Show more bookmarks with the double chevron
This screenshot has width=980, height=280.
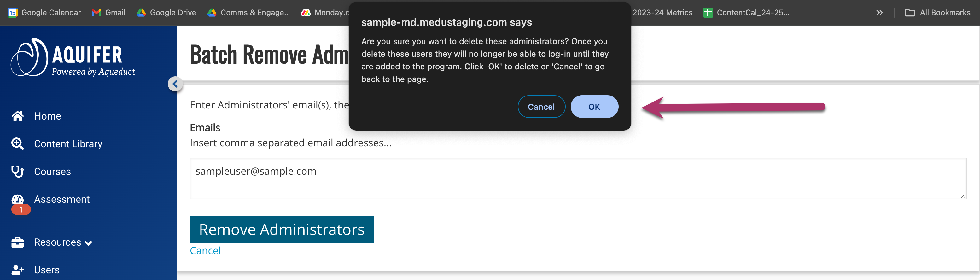coord(879,13)
